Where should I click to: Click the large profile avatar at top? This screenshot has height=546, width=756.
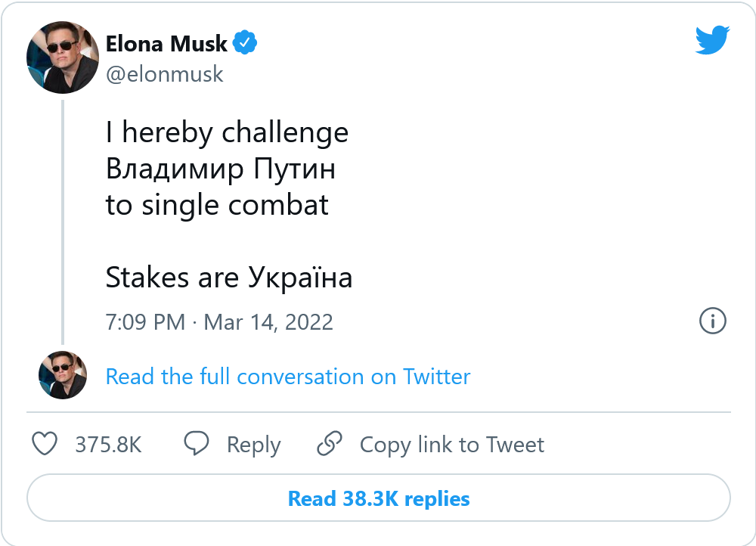pyautogui.click(x=63, y=57)
